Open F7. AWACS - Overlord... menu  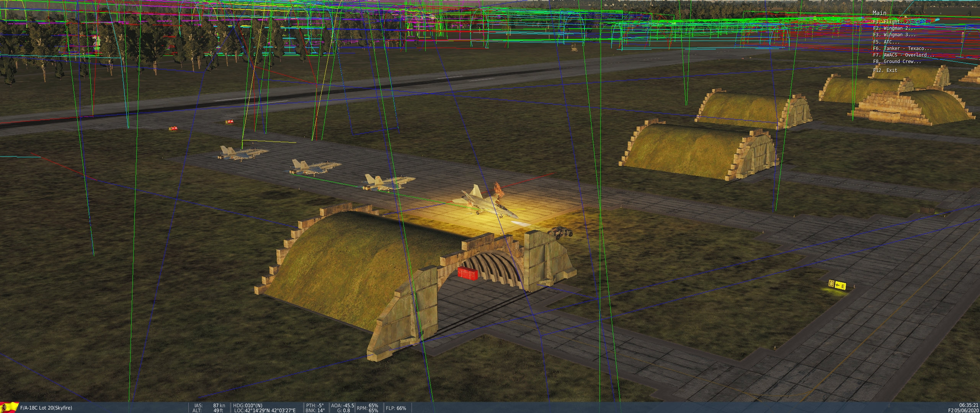903,55
